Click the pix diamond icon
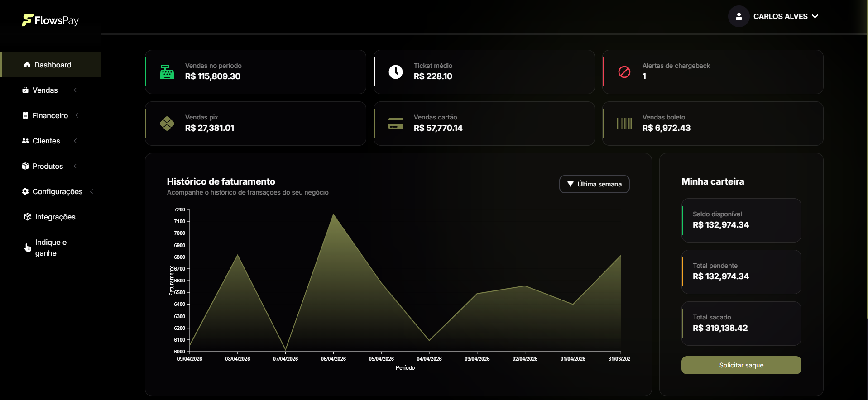Screen dimensions: 868x400 tap(167, 124)
